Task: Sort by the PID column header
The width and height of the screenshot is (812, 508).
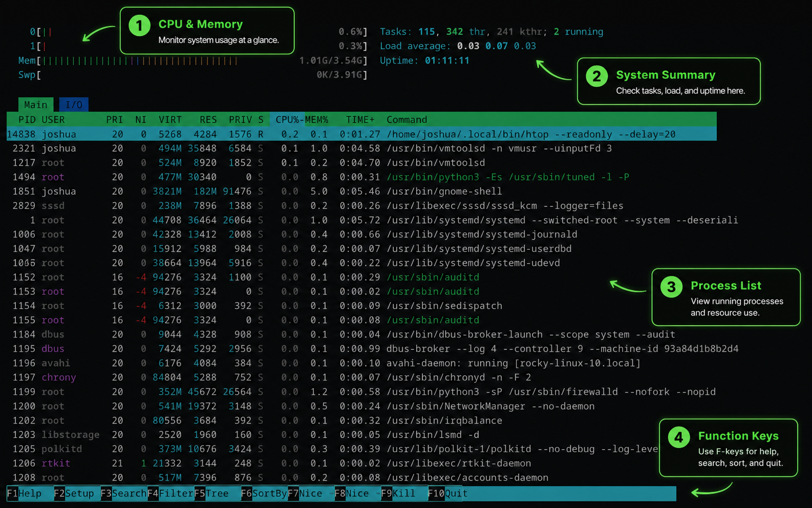Action: tap(27, 119)
